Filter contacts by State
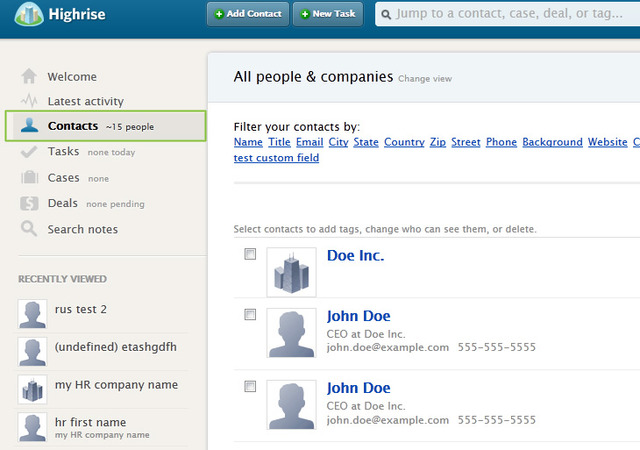Viewport: 640px width, 450px height. tap(366, 142)
